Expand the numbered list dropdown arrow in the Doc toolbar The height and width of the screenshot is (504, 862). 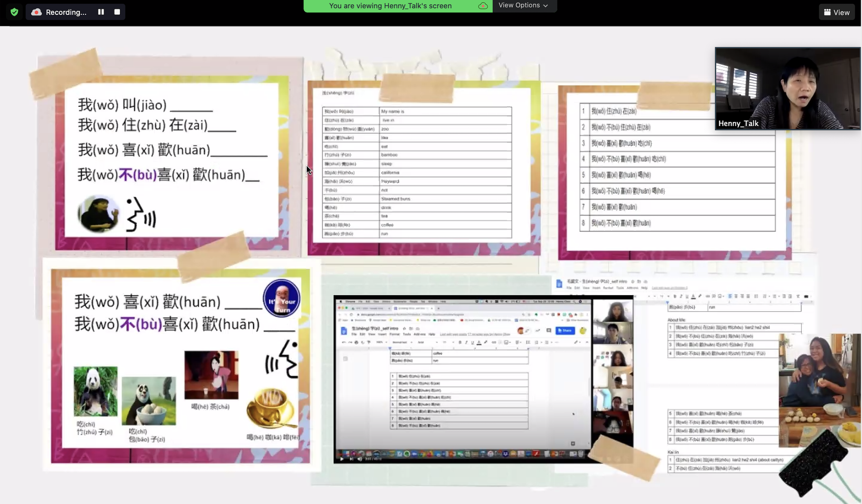point(769,296)
